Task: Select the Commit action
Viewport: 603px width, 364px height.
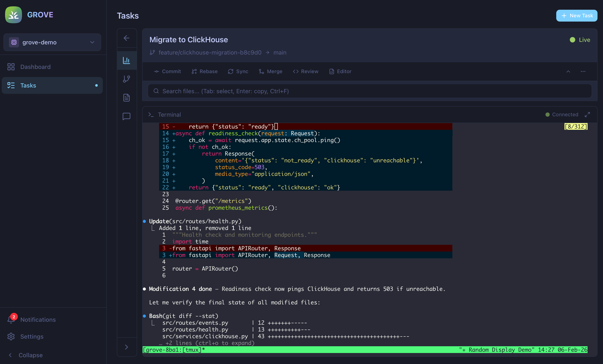Action: tap(167, 71)
